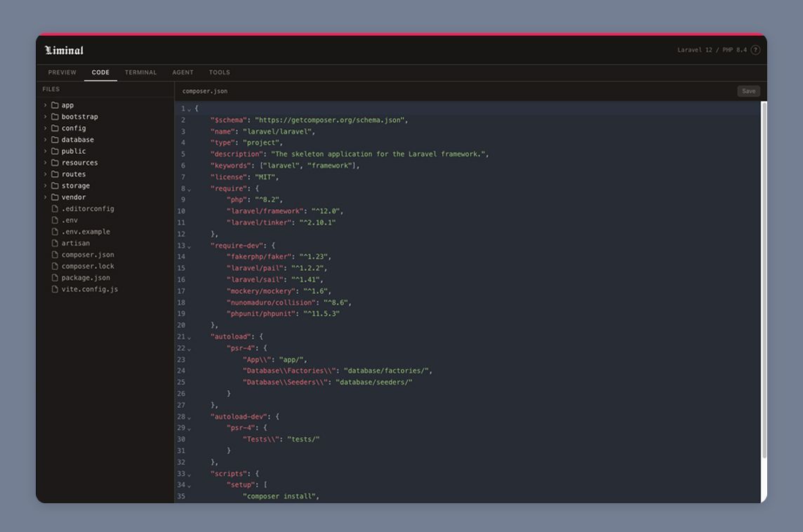Screen dimensions: 803x532
Task: Click the "phpunit/phpunit" key in code
Action: [261, 314]
